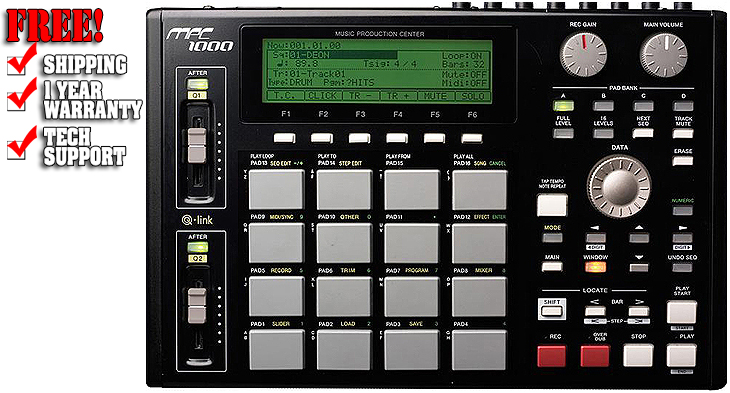Screen dimensions: 730x393
Task: Select pad bank A
Action: 563,106
